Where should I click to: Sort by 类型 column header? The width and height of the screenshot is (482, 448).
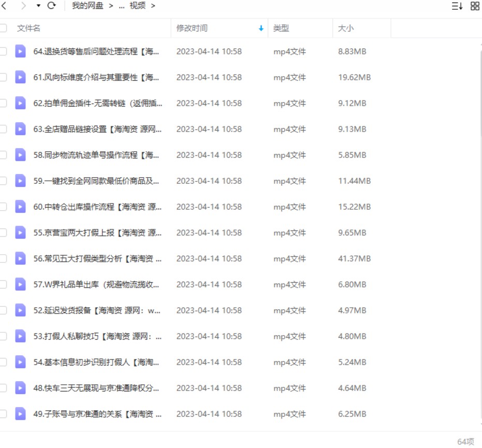(281, 28)
